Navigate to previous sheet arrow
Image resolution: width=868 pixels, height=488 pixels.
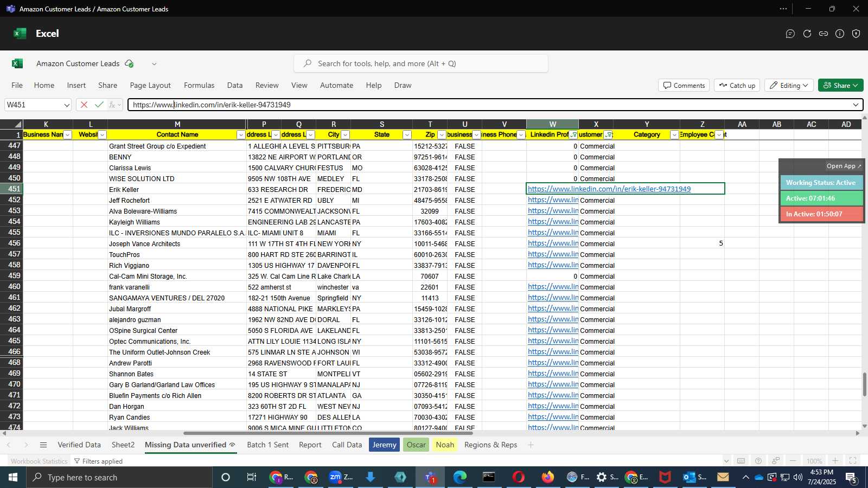click(x=8, y=445)
